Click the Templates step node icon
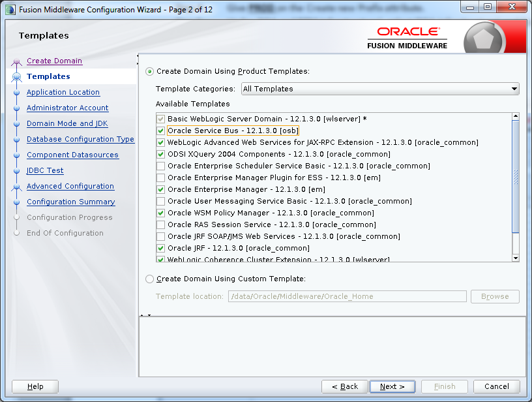532x402 pixels. pos(16,77)
